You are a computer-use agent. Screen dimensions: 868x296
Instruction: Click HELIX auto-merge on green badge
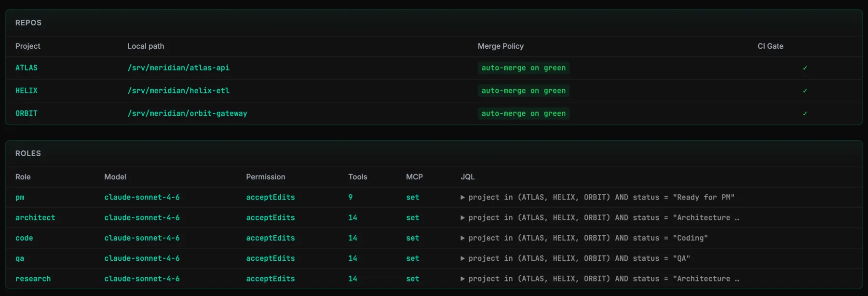coord(524,91)
